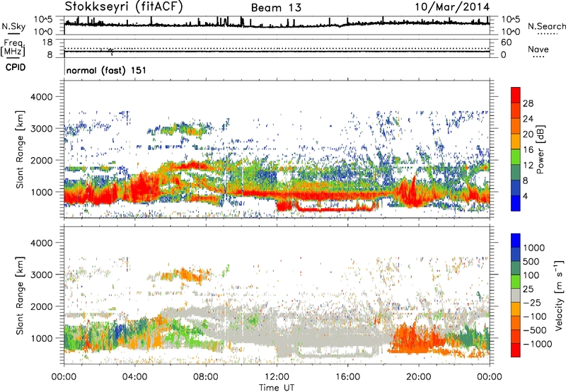
Task: Click the 12:00 time axis label
Action: 277,376
